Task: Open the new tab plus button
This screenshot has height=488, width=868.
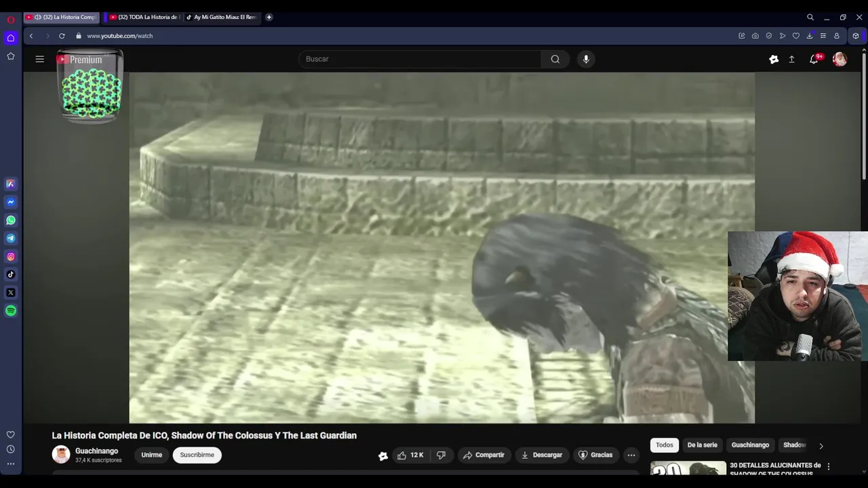Action: 269,17
